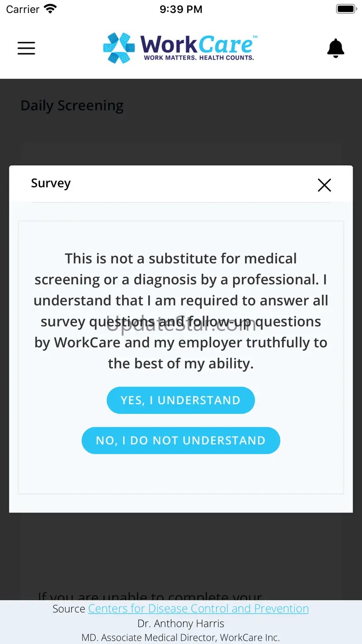This screenshot has height=644, width=362.
Task: Click the WorkCare wordmark text
Action: [198, 44]
